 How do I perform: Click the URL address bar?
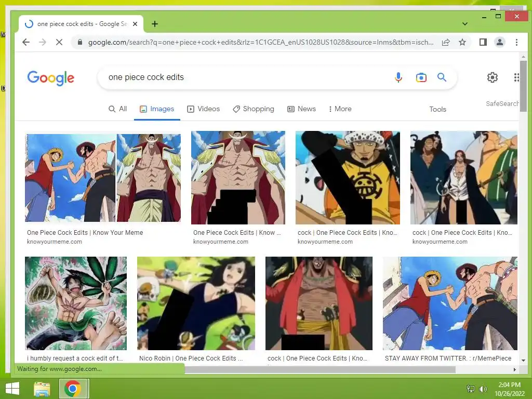point(261,42)
